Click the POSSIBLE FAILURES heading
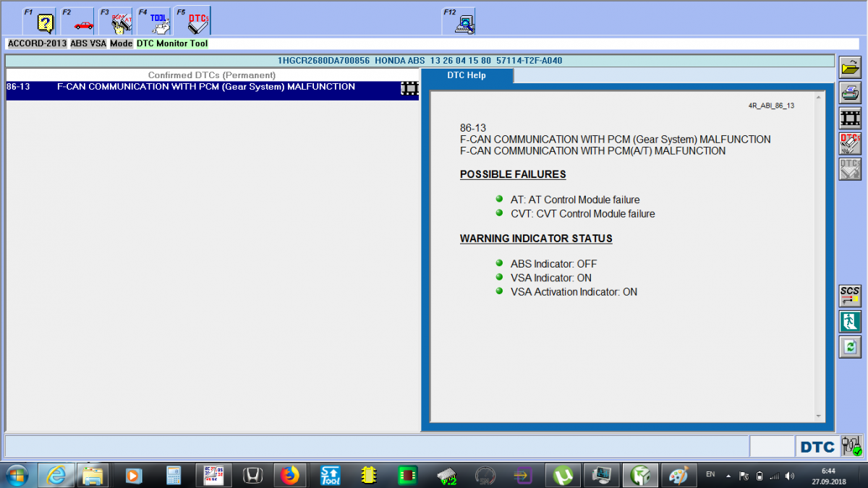The image size is (868, 488). click(513, 174)
